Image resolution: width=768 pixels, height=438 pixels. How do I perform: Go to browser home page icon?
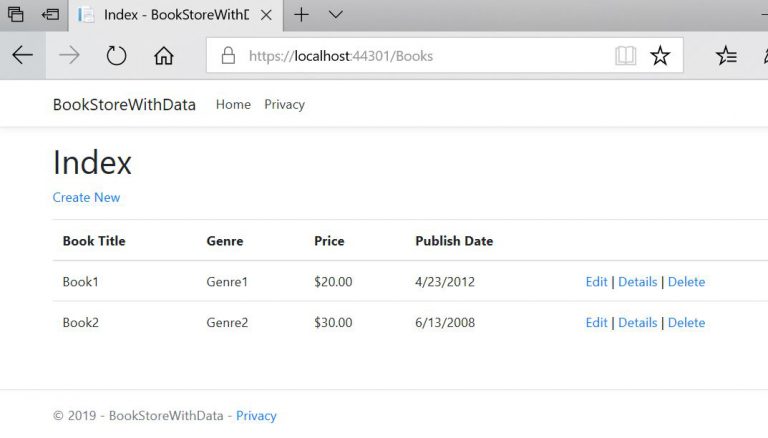point(163,56)
